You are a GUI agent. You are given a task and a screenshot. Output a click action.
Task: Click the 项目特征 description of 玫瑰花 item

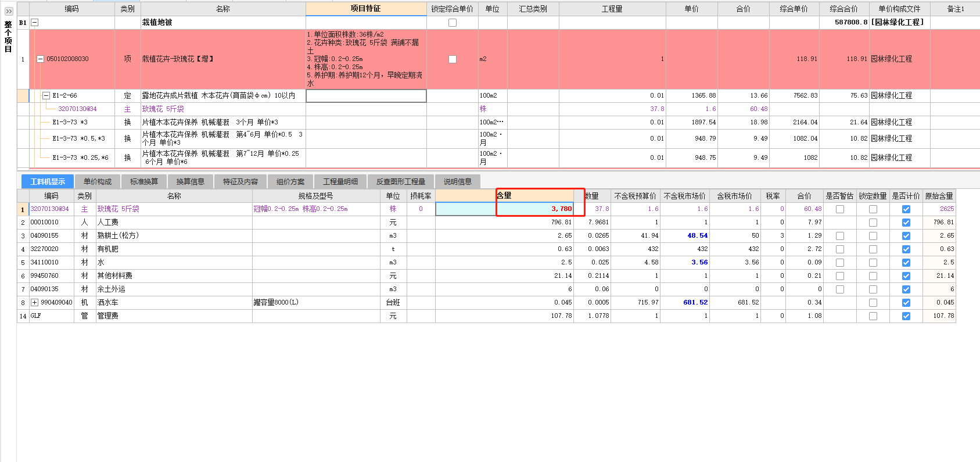(x=366, y=59)
